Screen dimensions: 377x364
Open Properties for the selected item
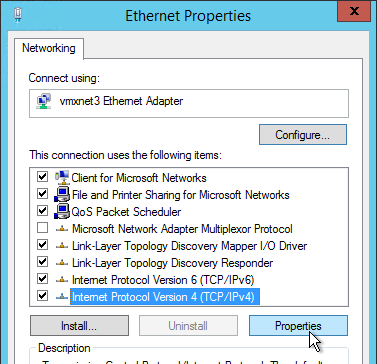point(298,326)
